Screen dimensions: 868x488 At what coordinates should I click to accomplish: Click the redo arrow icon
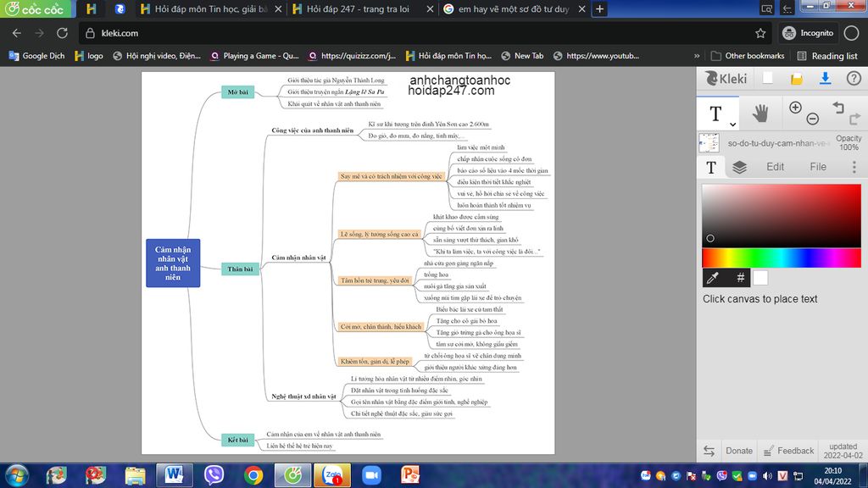point(854,119)
